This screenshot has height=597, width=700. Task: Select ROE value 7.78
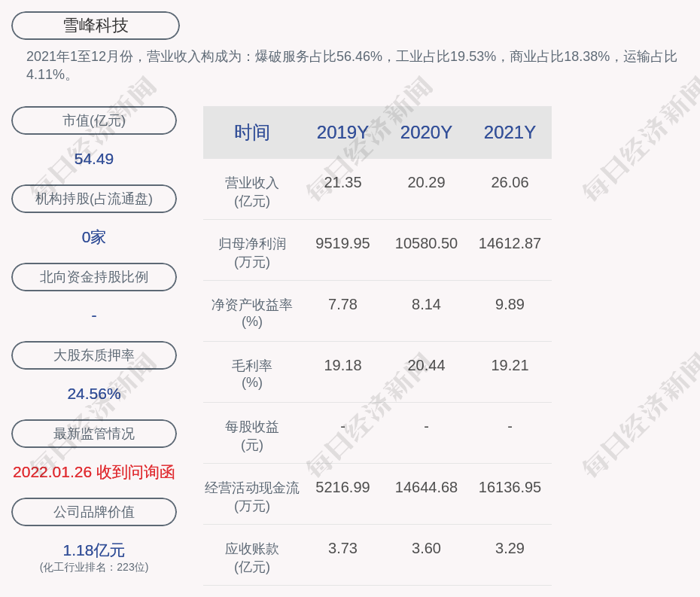point(343,305)
